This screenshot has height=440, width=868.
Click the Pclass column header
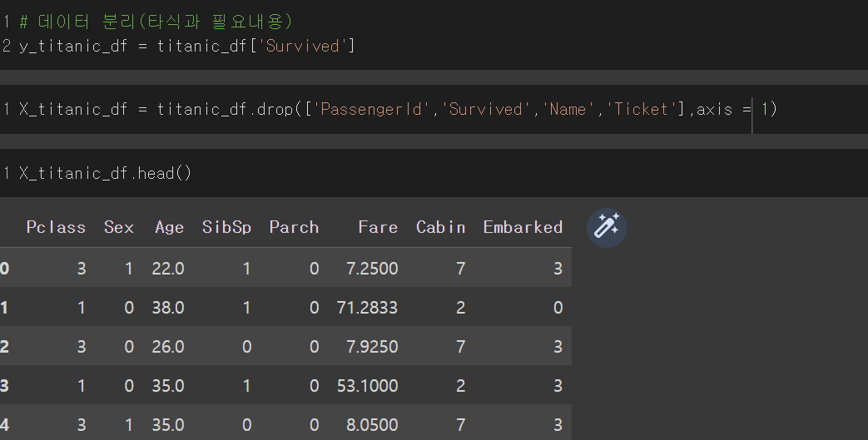(x=56, y=227)
